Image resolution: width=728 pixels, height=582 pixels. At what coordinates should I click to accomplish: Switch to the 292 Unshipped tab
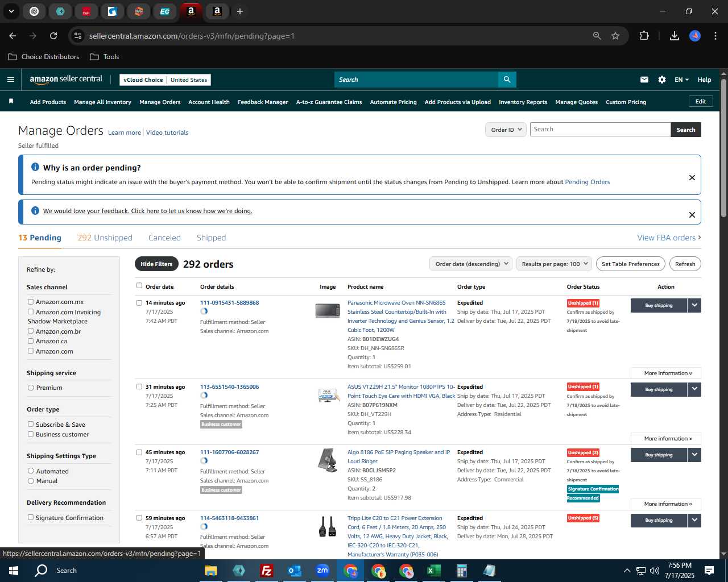coord(105,238)
